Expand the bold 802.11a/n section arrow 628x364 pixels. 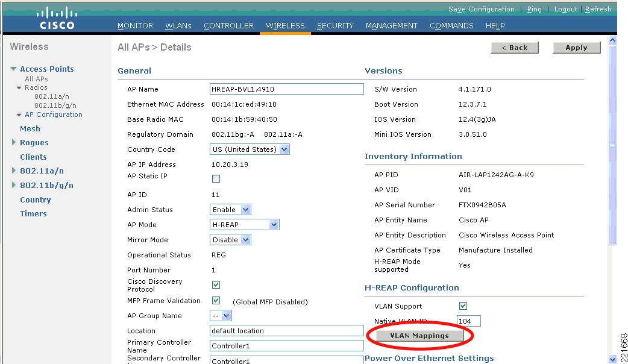[x=14, y=171]
